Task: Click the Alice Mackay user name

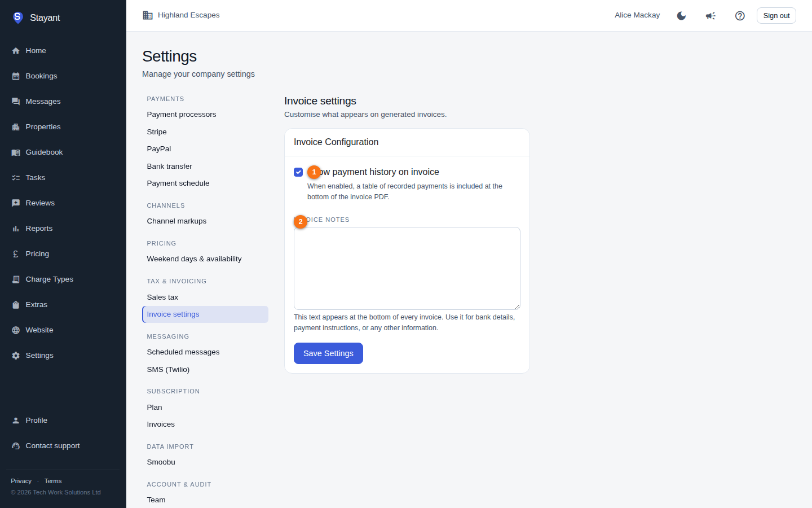Action: [637, 15]
